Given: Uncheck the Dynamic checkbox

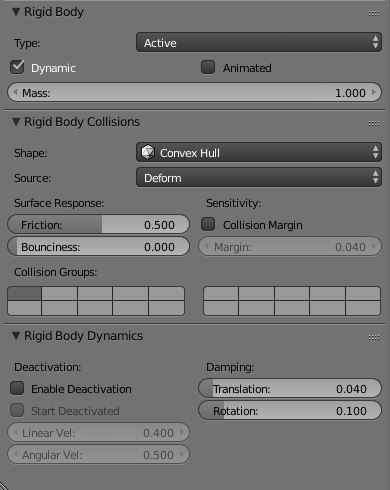Looking at the screenshot, I should 17,67.
